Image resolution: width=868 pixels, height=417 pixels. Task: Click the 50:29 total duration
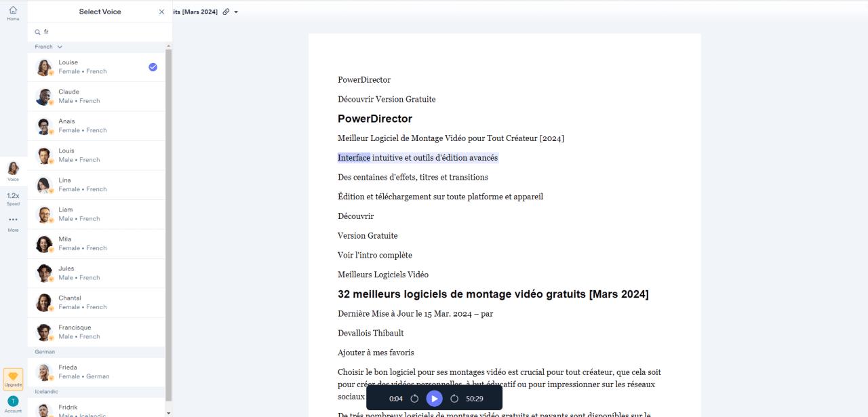coord(475,399)
